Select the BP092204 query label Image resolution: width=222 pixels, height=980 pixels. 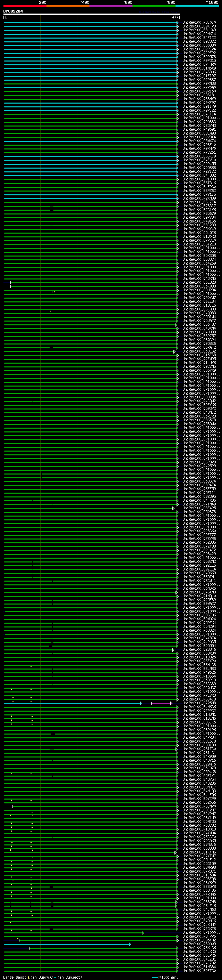click(x=13, y=11)
